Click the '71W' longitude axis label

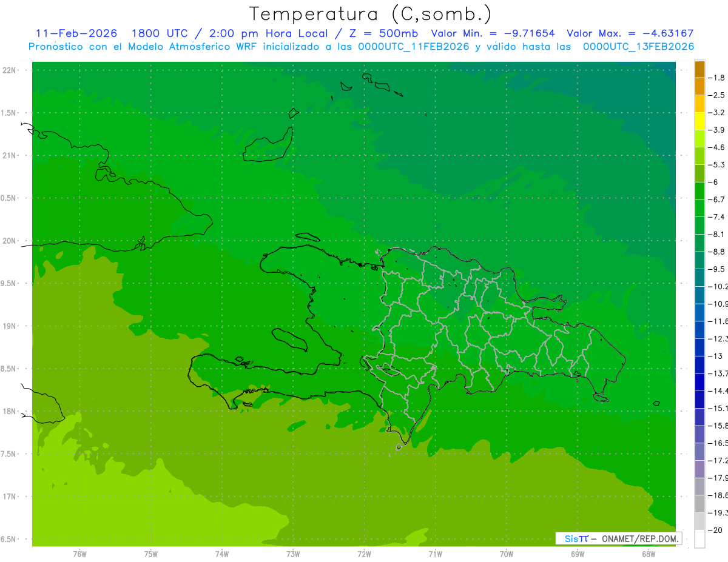435,554
